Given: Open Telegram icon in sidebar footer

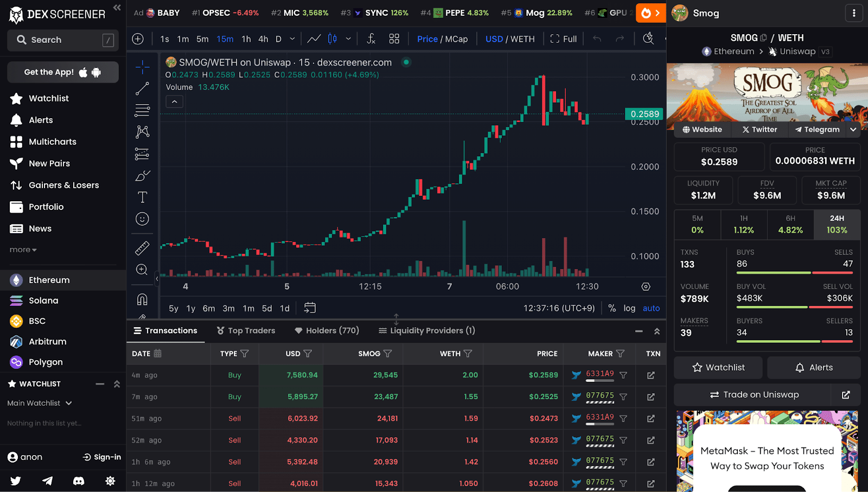Looking at the screenshot, I should (48, 481).
